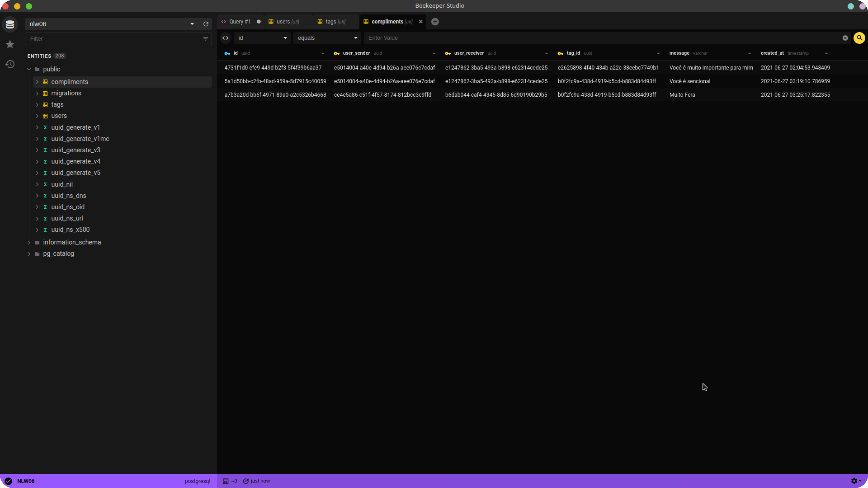Toggle sort order on the message column

(749, 53)
